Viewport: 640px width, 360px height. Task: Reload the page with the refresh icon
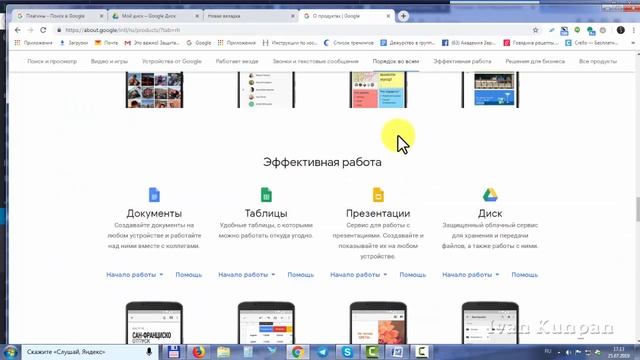pos(43,30)
